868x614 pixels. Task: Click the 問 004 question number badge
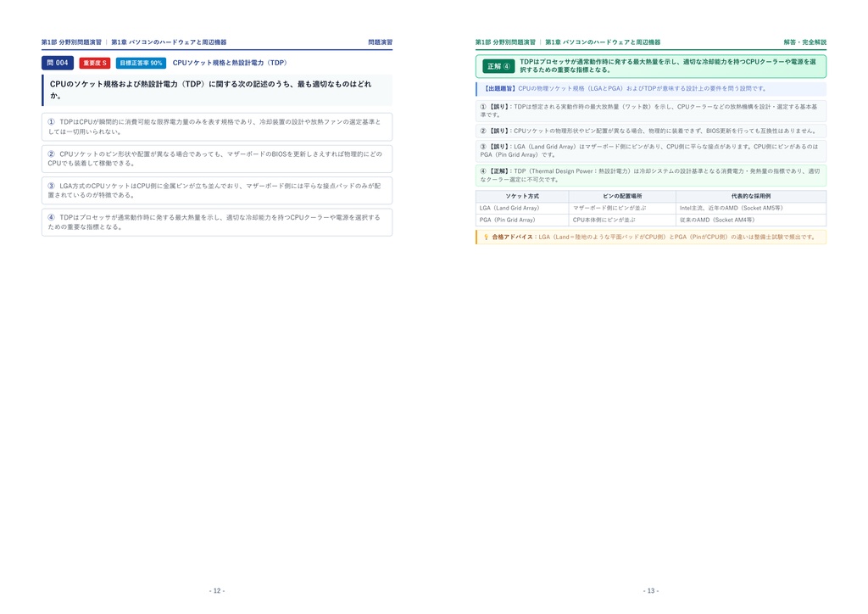click(58, 63)
